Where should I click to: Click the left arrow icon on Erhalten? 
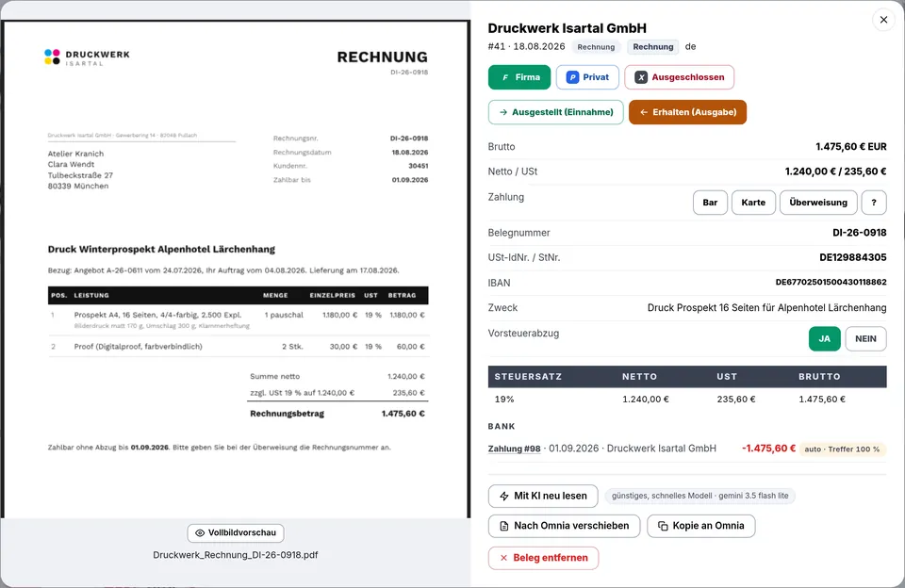pyautogui.click(x=644, y=112)
